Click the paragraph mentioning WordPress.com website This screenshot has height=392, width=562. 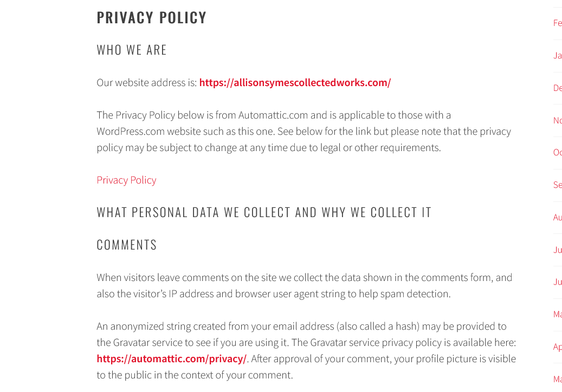tap(303, 132)
